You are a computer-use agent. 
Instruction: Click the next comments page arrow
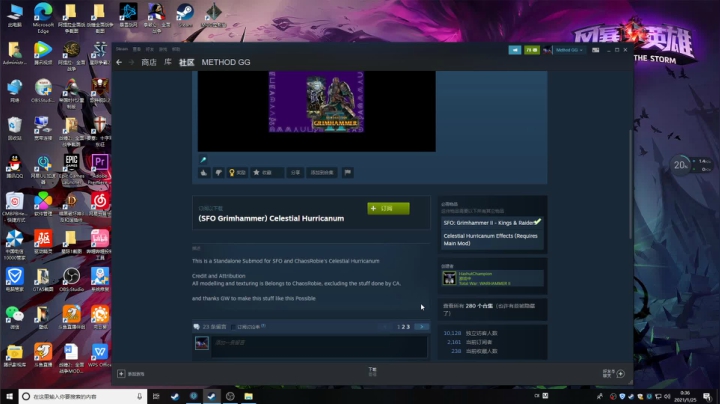click(x=422, y=327)
